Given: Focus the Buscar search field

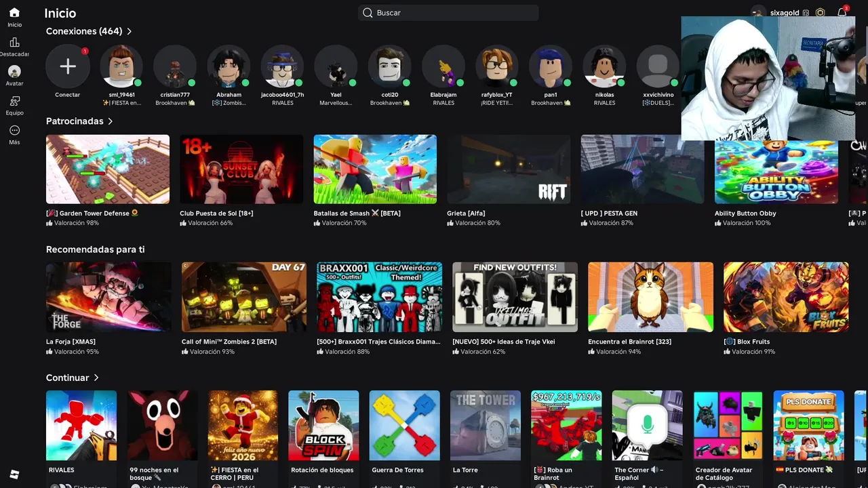Looking at the screenshot, I should click(448, 13).
